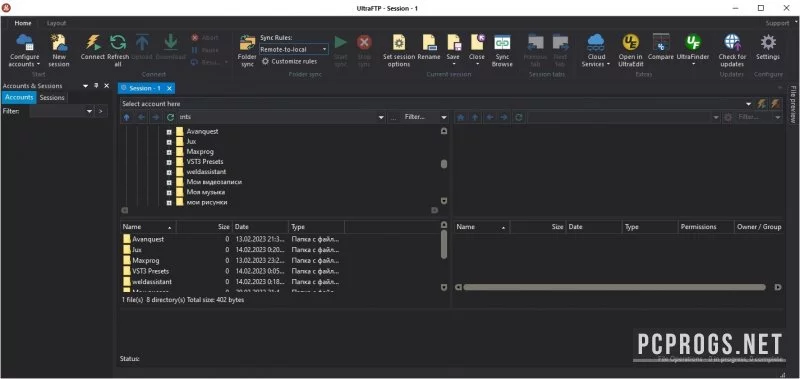
Task: Open Cloud Services menu
Action: coord(595,50)
